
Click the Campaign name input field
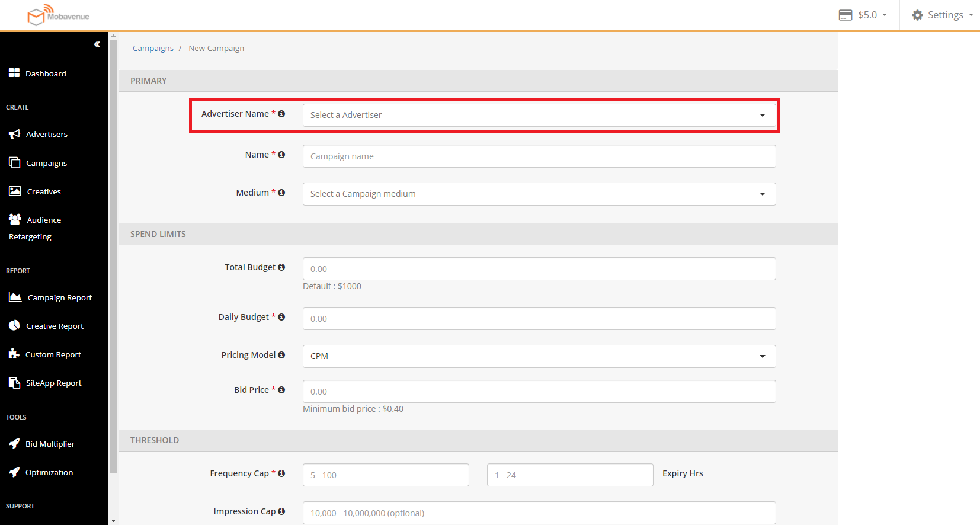(539, 156)
